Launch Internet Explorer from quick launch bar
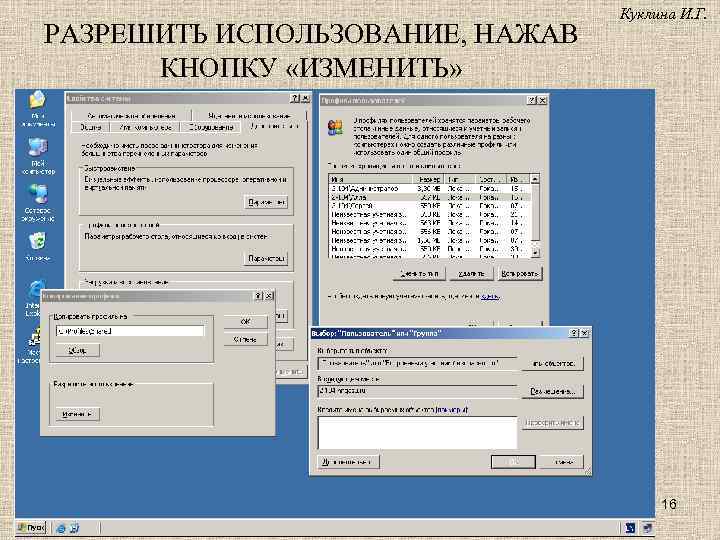This screenshot has height=540, width=720. 61,528
